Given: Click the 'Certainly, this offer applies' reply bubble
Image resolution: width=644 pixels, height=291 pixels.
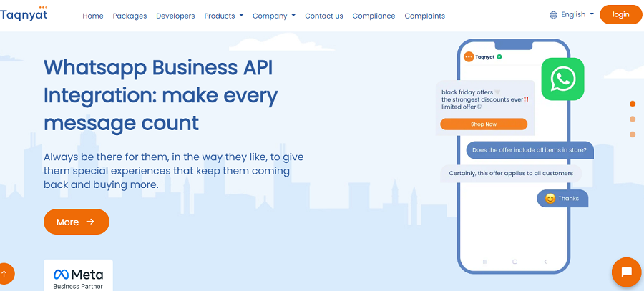Looking at the screenshot, I should pyautogui.click(x=511, y=173).
